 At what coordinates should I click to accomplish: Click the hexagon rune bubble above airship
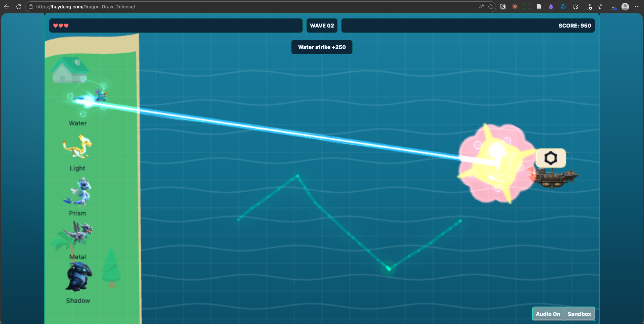551,158
